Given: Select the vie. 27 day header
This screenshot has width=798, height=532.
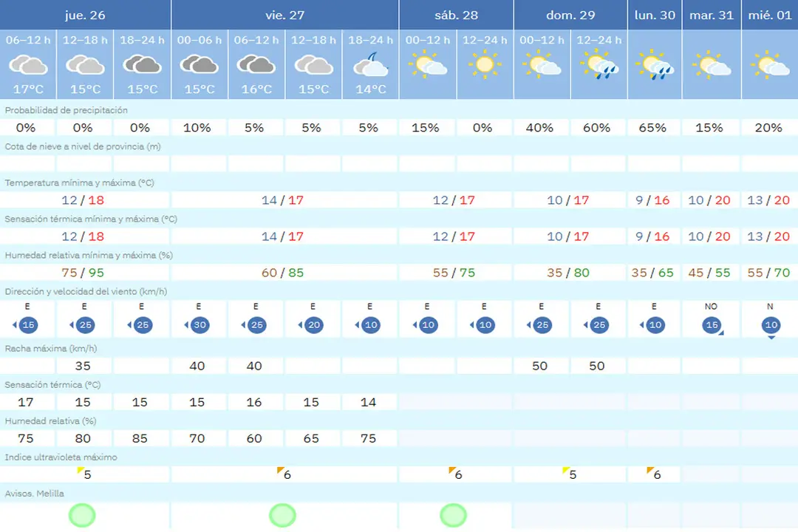Looking at the screenshot, I should [285, 15].
